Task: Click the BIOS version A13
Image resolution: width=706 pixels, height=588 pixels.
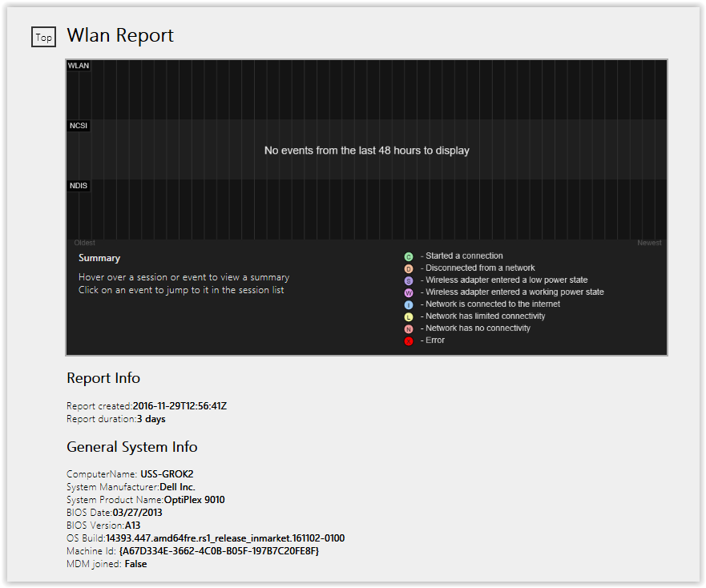Action: 132,526
